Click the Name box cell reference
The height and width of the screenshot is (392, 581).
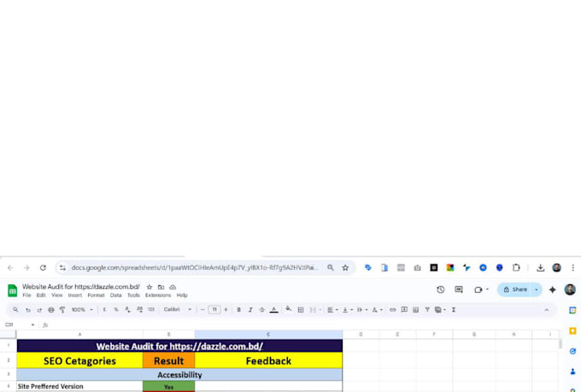20,325
